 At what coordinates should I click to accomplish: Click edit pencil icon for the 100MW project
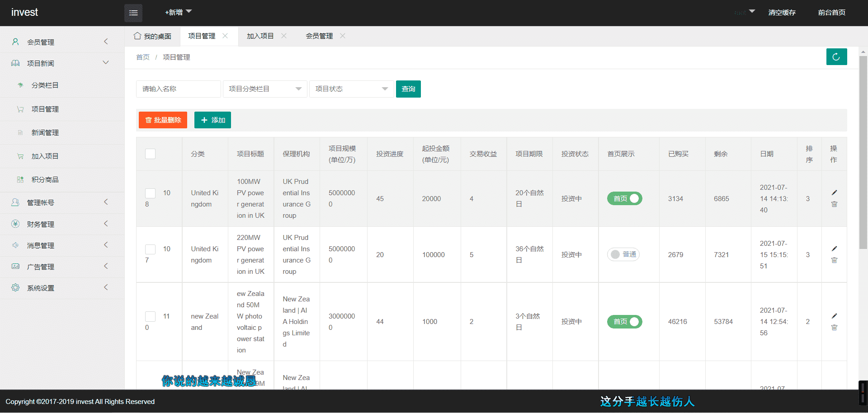(x=834, y=193)
